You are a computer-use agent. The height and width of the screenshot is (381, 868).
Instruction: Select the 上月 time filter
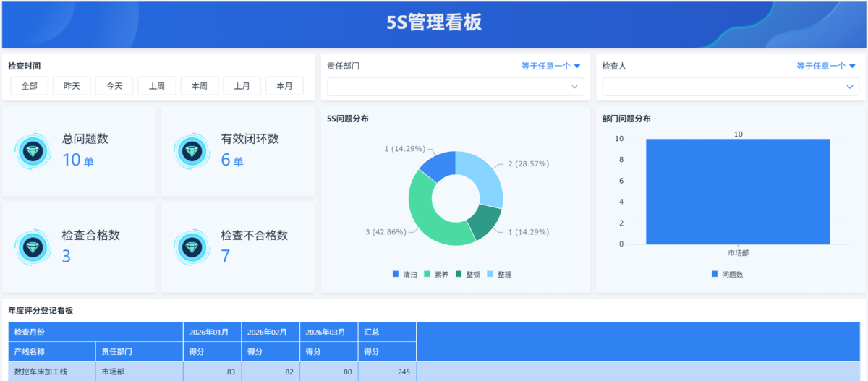click(242, 86)
